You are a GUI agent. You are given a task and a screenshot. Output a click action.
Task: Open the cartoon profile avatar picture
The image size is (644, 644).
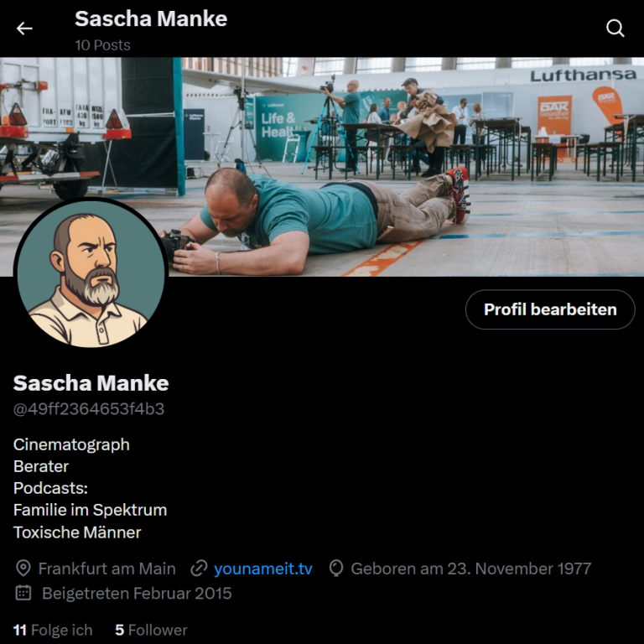coord(91,273)
